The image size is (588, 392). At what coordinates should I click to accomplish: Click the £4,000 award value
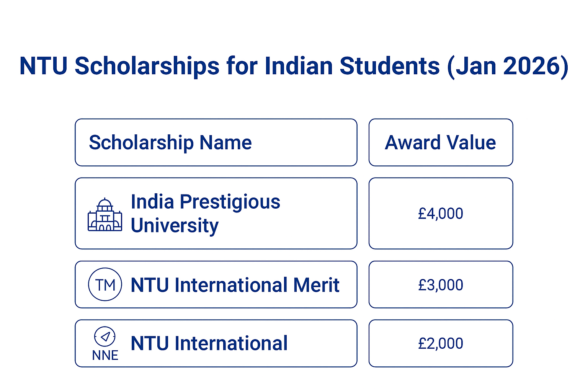click(441, 214)
